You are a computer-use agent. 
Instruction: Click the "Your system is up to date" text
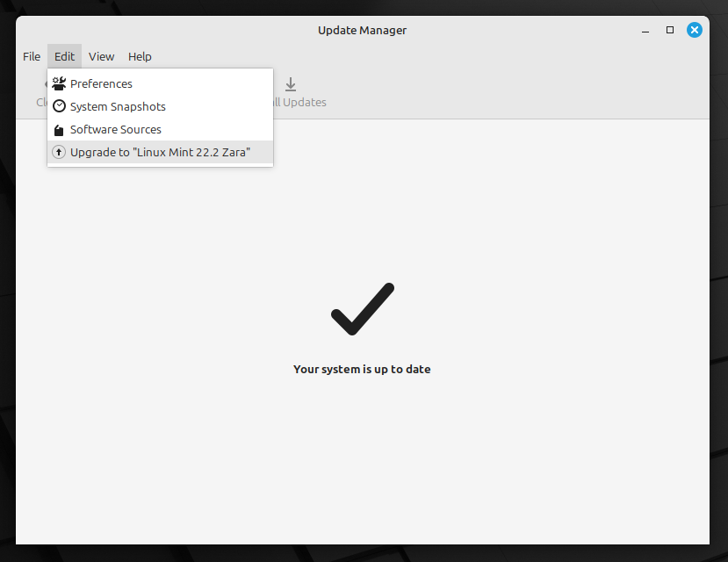pos(362,369)
